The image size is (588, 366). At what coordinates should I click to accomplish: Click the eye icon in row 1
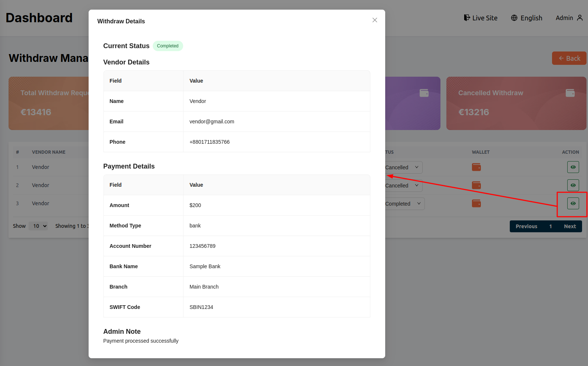[573, 167]
